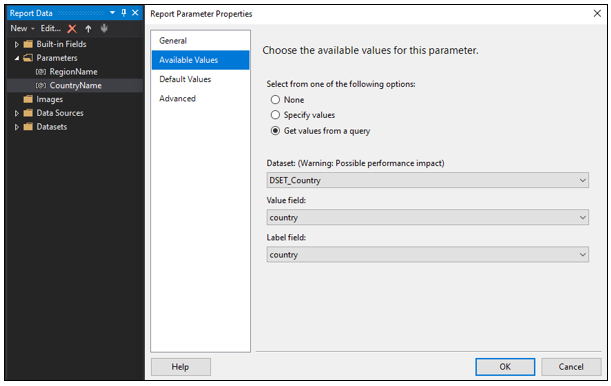The width and height of the screenshot is (611, 386).
Task: Close the Report Parameter Properties dialog
Action: (x=597, y=13)
